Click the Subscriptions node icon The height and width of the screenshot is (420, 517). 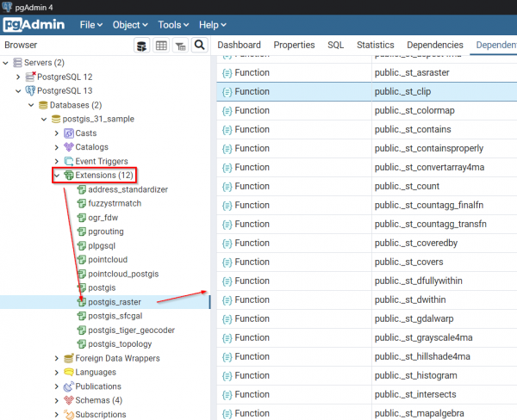pyautogui.click(x=69, y=414)
